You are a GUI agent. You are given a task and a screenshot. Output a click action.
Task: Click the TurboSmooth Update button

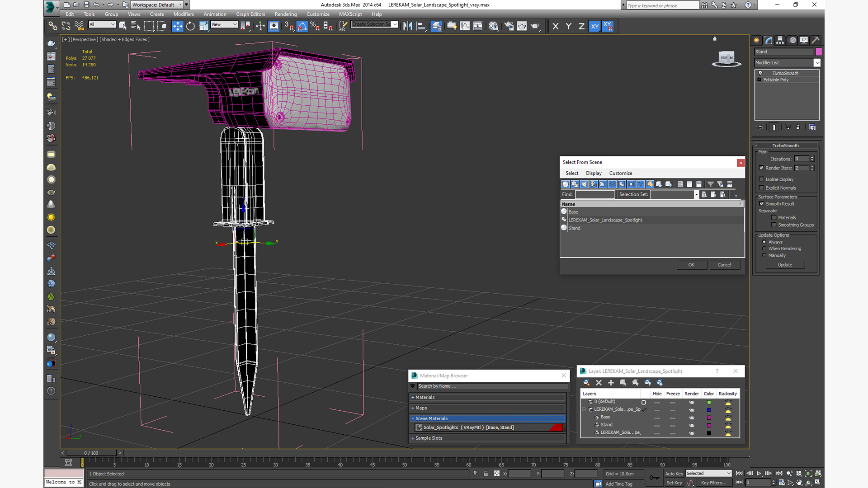(784, 265)
